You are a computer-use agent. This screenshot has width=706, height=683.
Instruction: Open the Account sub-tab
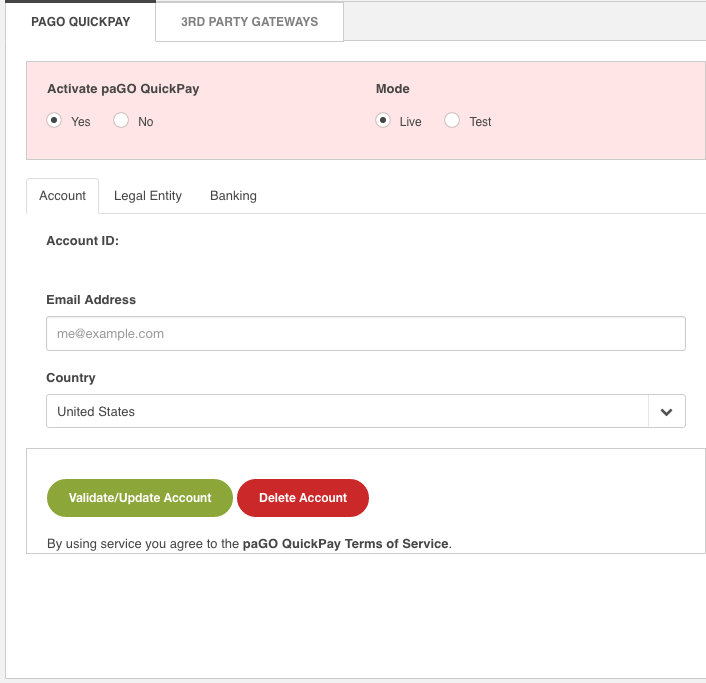63,196
